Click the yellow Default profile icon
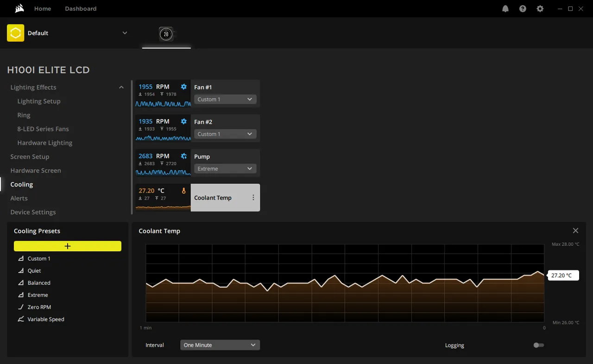 pyautogui.click(x=15, y=33)
